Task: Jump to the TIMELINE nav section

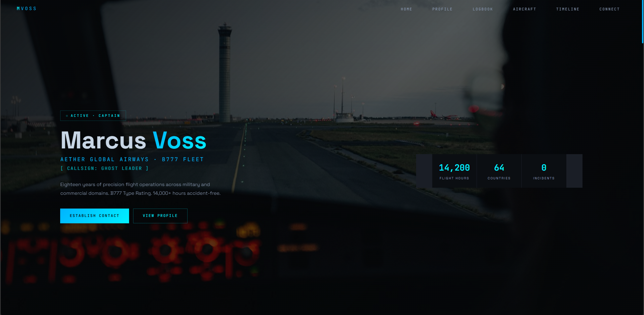Action: pyautogui.click(x=568, y=9)
